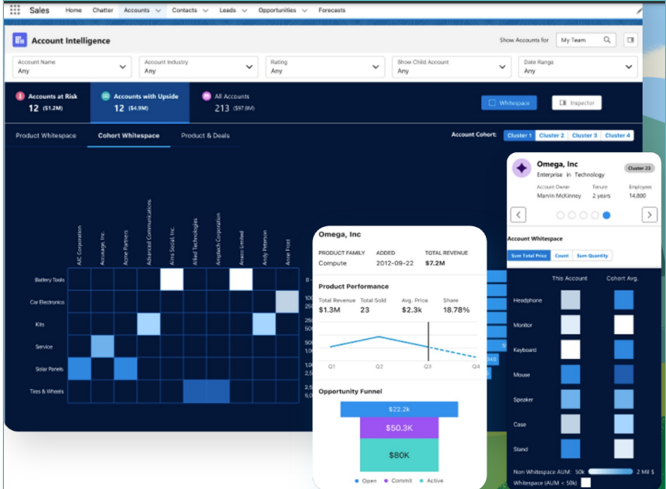Select the Cluster 2 cohort button

pyautogui.click(x=551, y=135)
